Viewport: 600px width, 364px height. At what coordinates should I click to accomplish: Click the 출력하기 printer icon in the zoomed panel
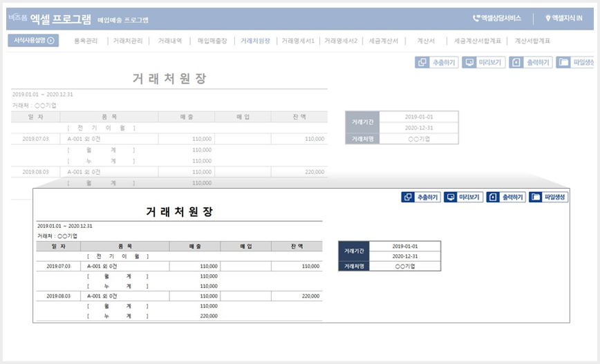pos(493,197)
